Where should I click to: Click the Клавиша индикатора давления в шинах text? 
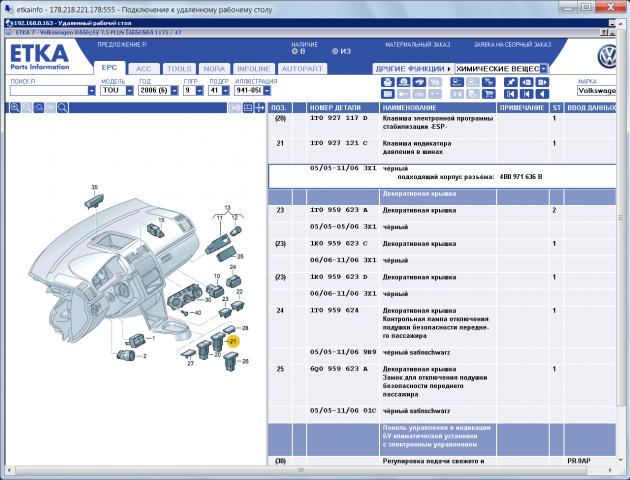point(417,147)
